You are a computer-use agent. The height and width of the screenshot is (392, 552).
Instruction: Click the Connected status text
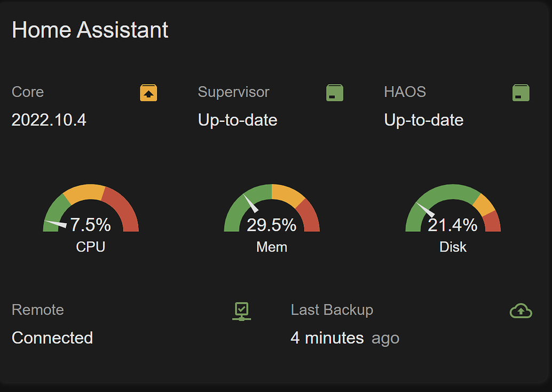52,338
